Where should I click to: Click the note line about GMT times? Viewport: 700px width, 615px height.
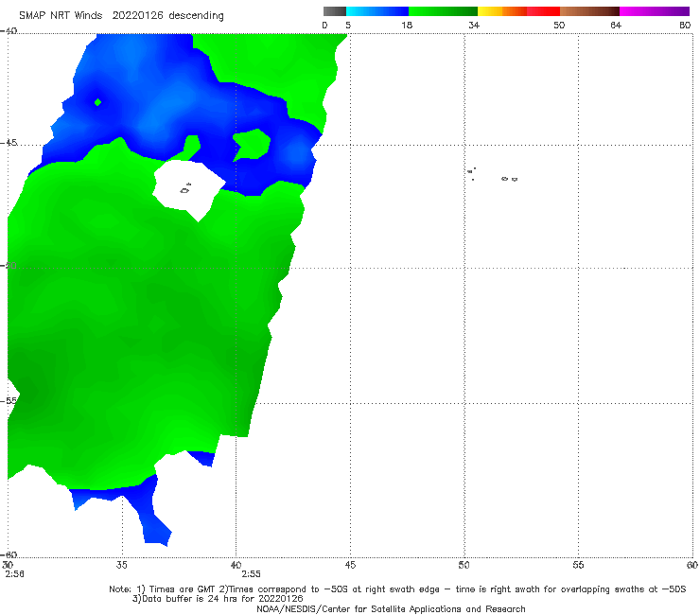point(397,589)
